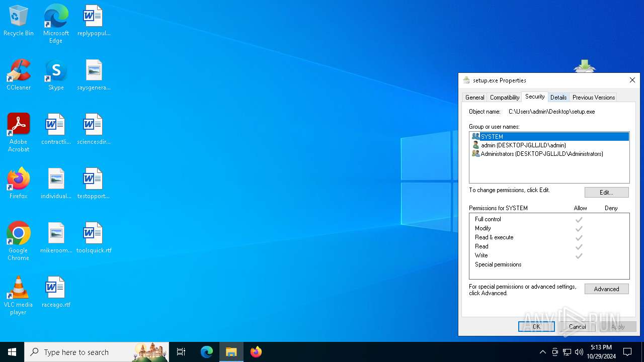
Task: Click the Write permission row
Action: click(x=549, y=255)
